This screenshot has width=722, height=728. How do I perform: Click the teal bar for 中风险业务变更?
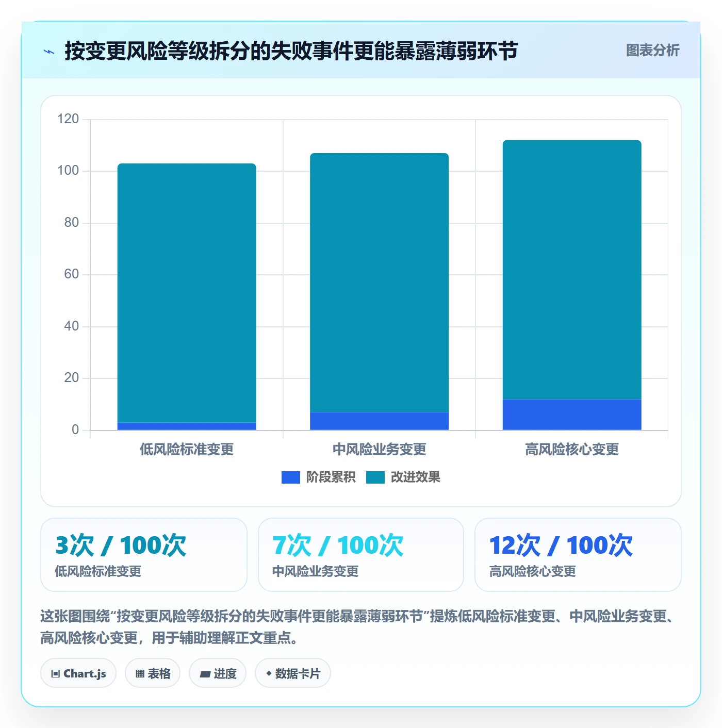(x=379, y=283)
